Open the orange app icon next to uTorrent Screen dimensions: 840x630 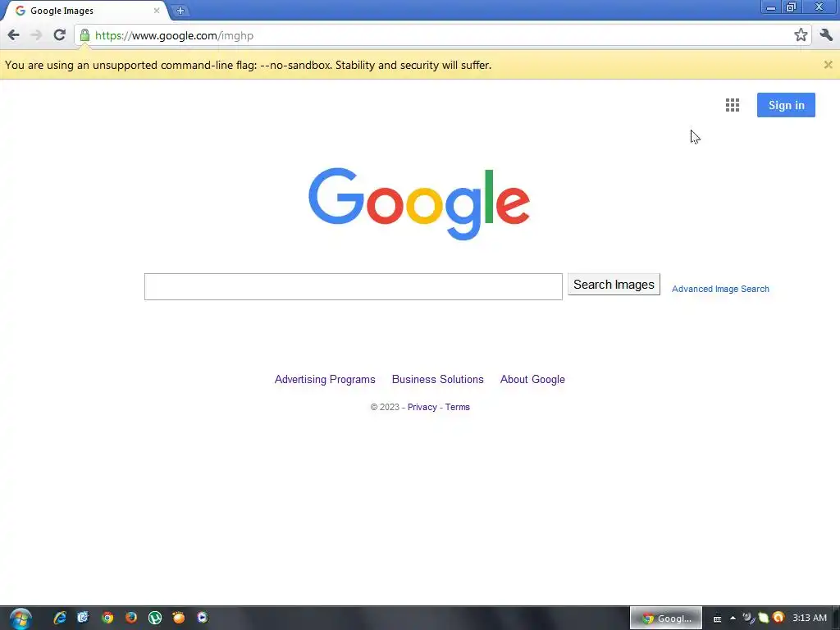[178, 618]
